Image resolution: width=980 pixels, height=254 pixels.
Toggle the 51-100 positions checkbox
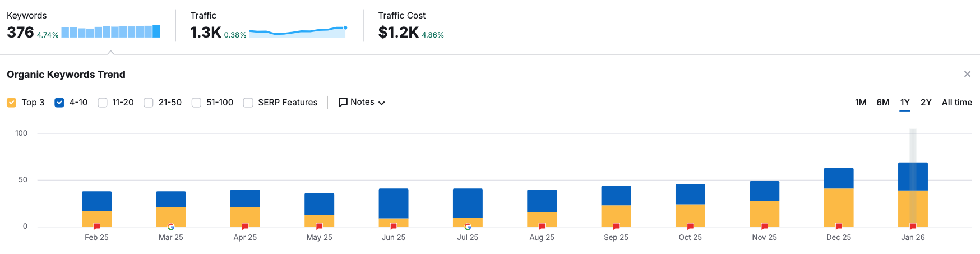pos(196,103)
